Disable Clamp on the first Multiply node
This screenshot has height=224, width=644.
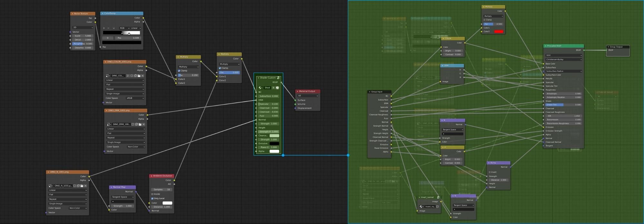click(x=179, y=71)
